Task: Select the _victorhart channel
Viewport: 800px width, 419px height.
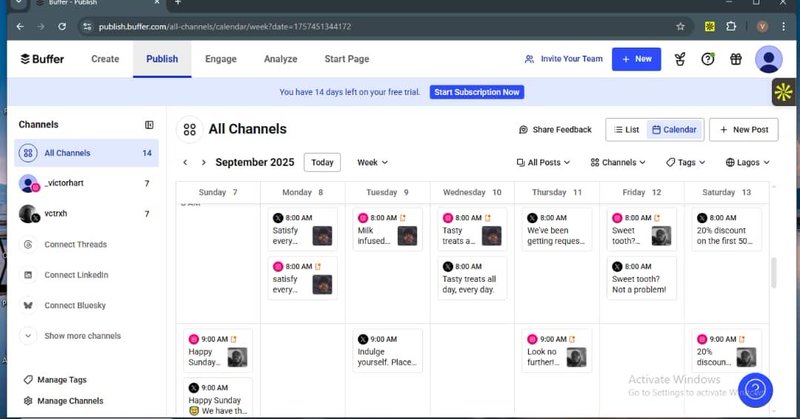Action: (86, 183)
